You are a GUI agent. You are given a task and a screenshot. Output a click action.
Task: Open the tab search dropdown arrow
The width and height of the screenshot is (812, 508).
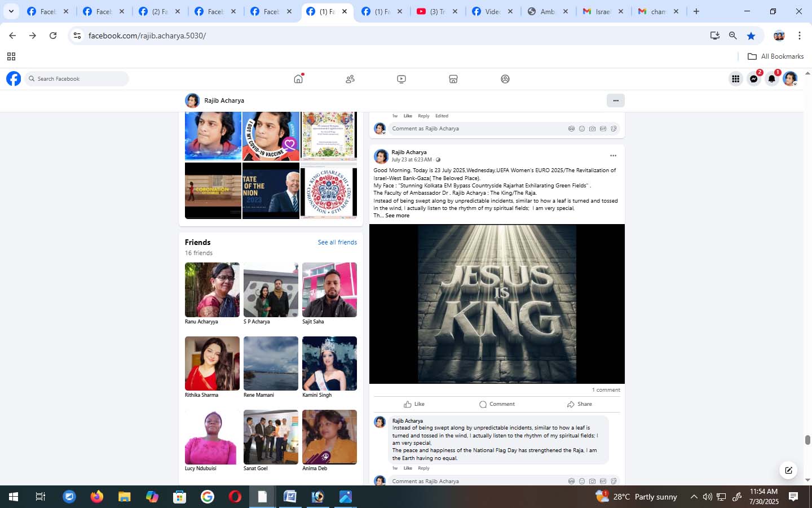tap(11, 11)
